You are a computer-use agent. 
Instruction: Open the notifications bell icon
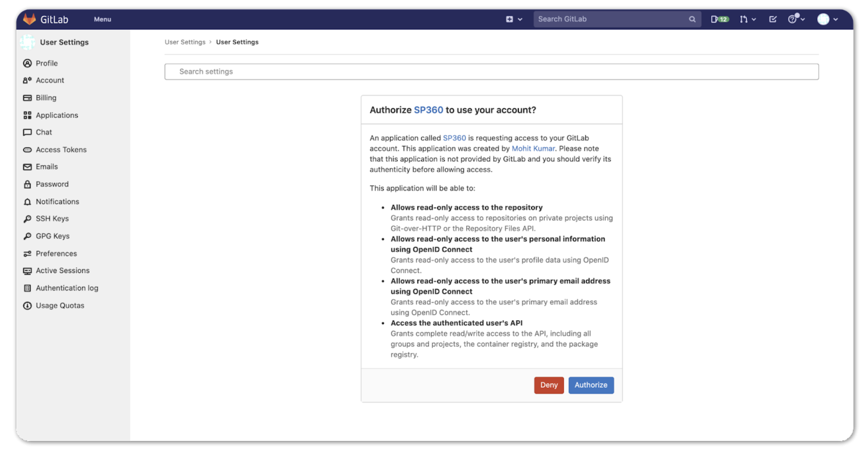click(26, 201)
